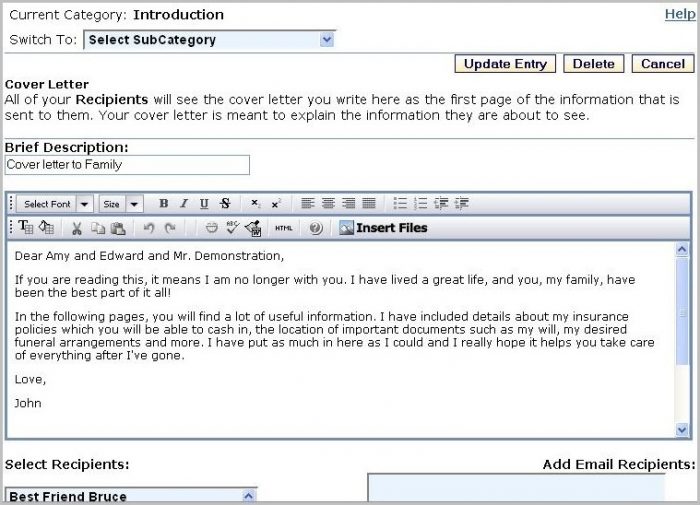Image resolution: width=700 pixels, height=505 pixels.
Task: Click recipients list scroll up arrow
Action: 249,496
